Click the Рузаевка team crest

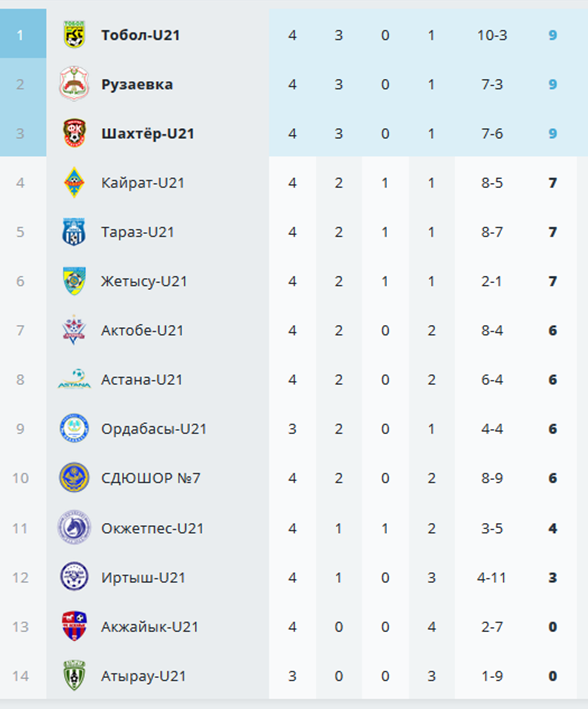(74, 84)
